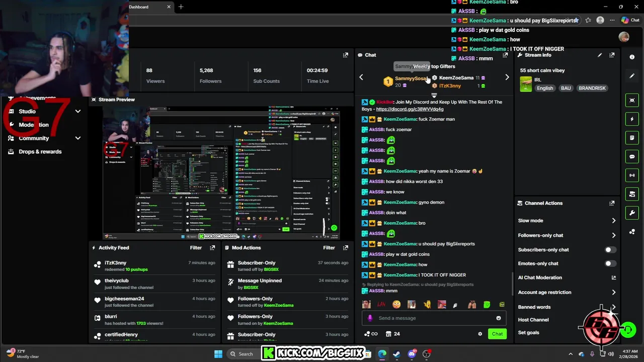The width and height of the screenshot is (644, 362).
Task: Click the channel points infinity icon
Action: click(370, 334)
